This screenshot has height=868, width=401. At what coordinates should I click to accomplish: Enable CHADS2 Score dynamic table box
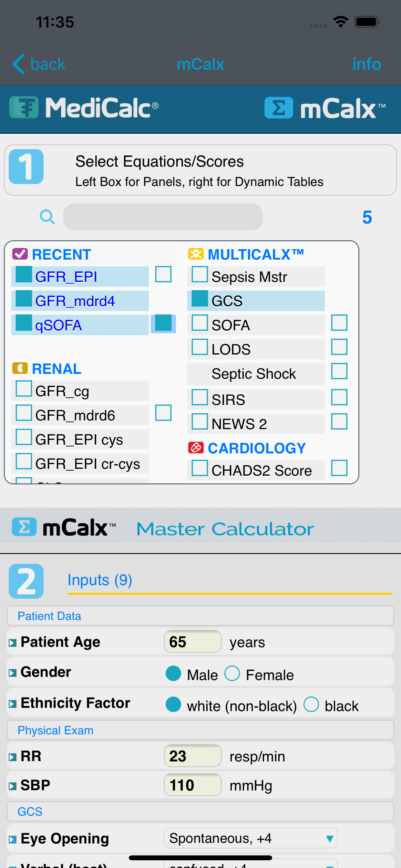click(339, 468)
